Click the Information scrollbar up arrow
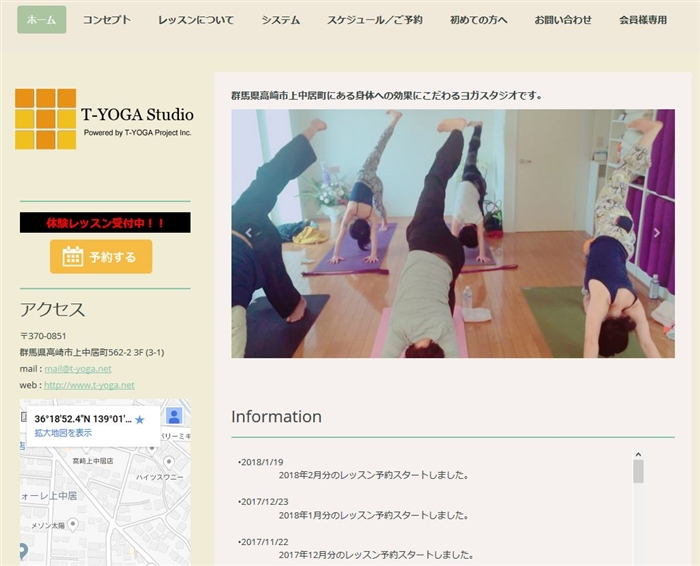The width and height of the screenshot is (700, 566). tap(638, 454)
